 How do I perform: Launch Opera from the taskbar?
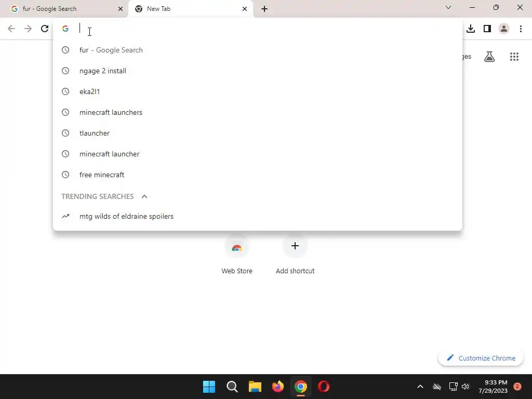click(x=323, y=387)
